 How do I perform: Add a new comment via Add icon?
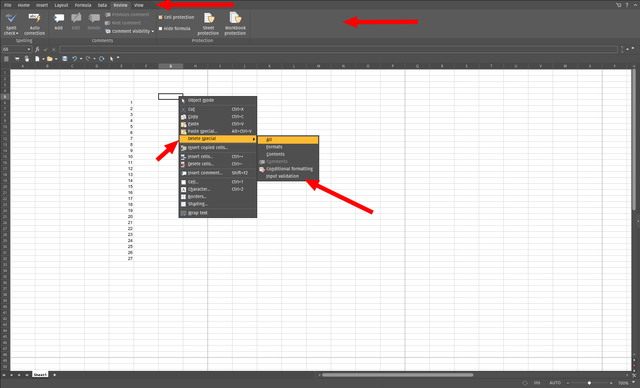(58, 22)
